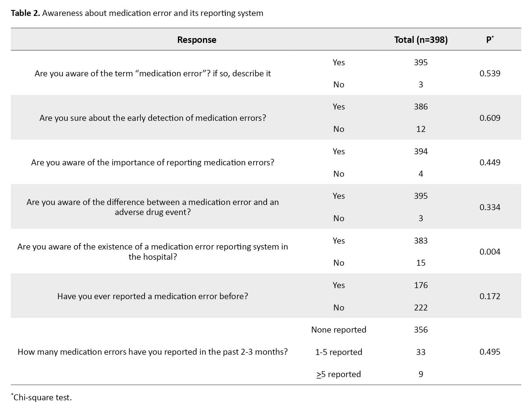Click the importance of reporting question

(153, 162)
